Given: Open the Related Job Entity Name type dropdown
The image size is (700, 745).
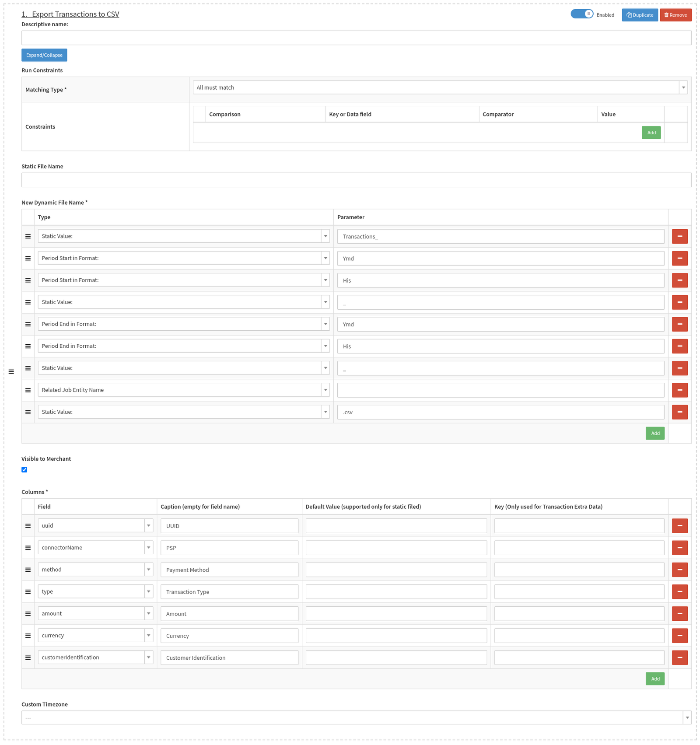Looking at the screenshot, I should coord(183,390).
